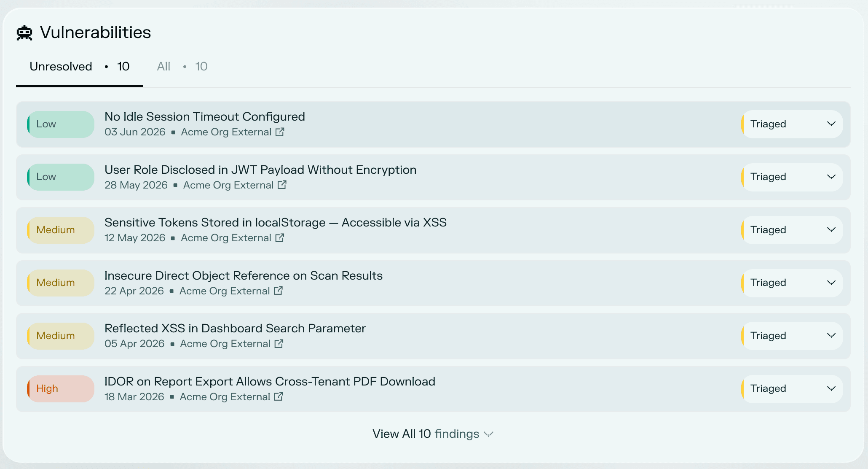868x469 pixels.
Task: Open external link icon for localStorage tokens finding
Action: tap(280, 238)
